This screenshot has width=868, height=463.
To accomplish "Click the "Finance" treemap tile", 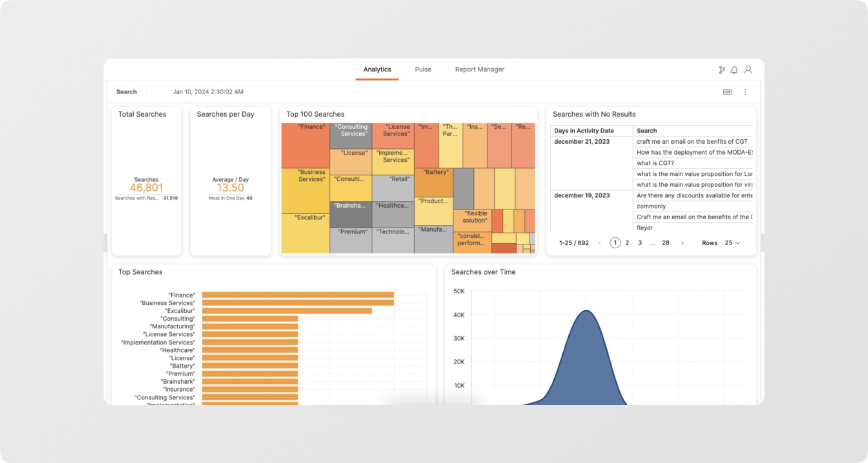I will pyautogui.click(x=306, y=146).
